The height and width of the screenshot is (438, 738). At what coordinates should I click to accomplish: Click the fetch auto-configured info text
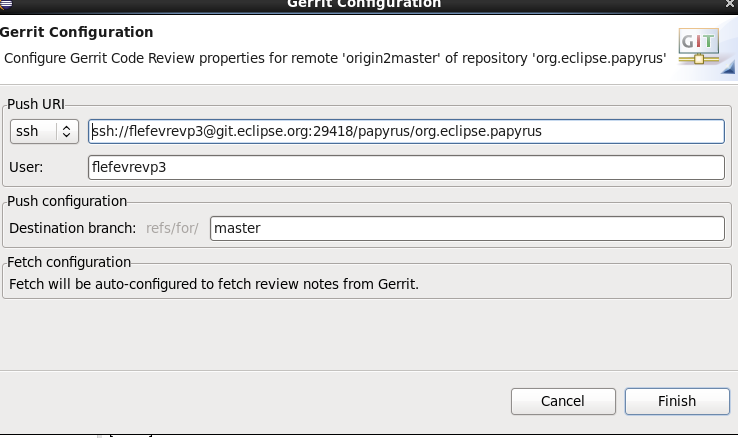pyautogui.click(x=214, y=284)
